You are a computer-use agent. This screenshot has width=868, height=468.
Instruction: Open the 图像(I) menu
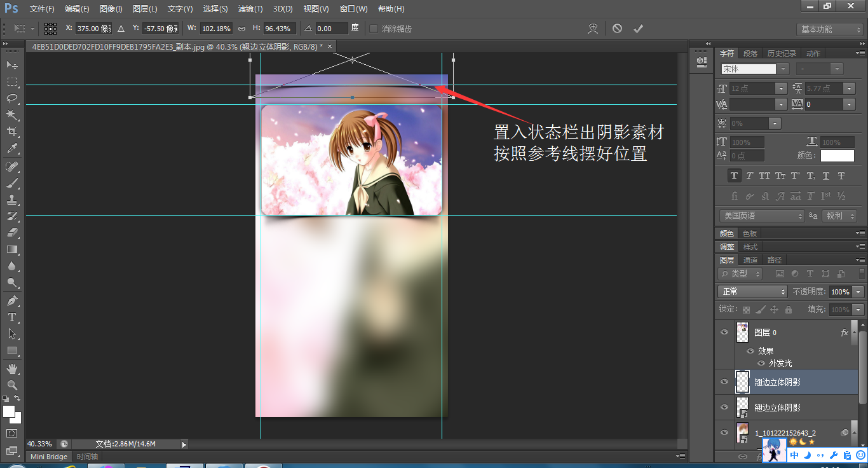click(111, 9)
